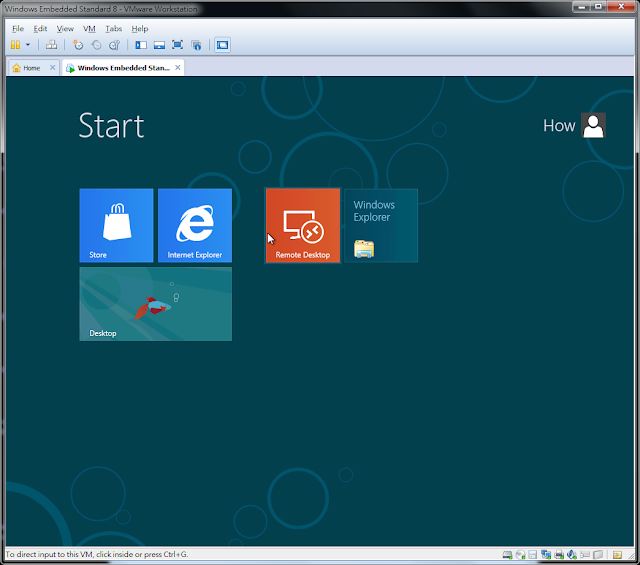
Task: Pause the virtual machine with the yellow bars
Action: (x=15, y=45)
